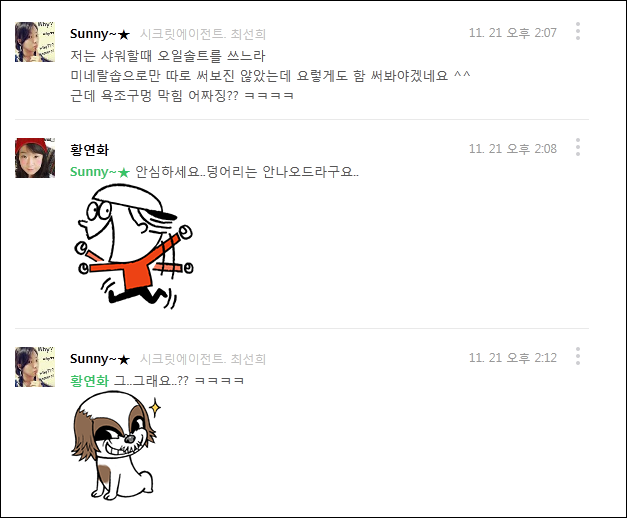Click the 11. 21 오후 2:08 timestamp
The width and height of the screenshot is (627, 518).
coord(513,149)
